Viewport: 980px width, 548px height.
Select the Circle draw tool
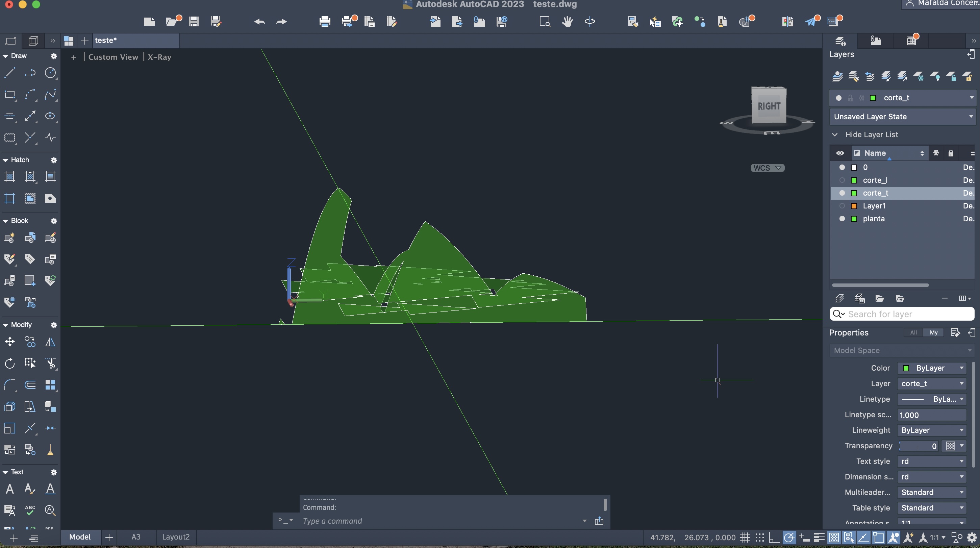[50, 73]
